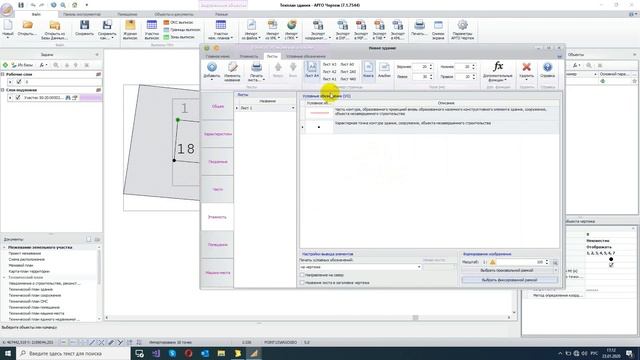Select the Общие side tab
The width and height of the screenshot is (640, 360).
[217, 106]
